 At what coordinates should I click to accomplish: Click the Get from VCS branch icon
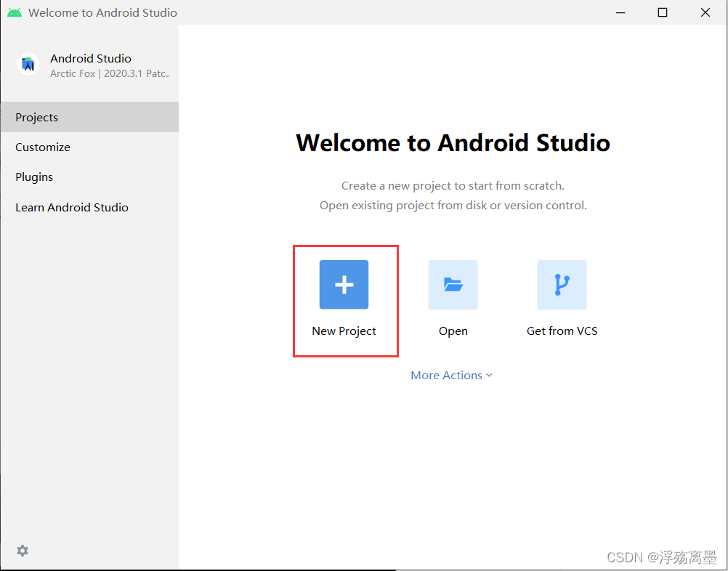(562, 285)
